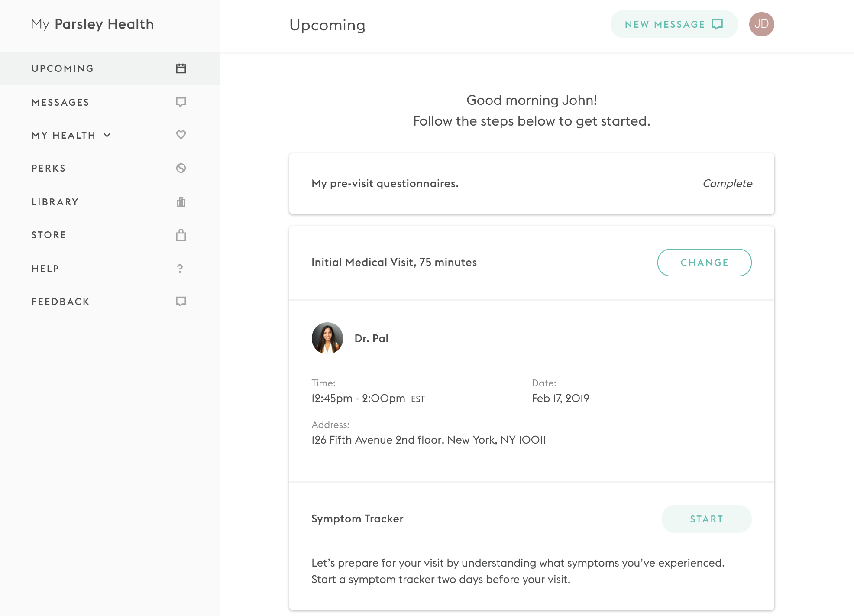Open the Library sidebar entry
Image resolution: width=854 pixels, height=616 pixels.
click(x=55, y=202)
